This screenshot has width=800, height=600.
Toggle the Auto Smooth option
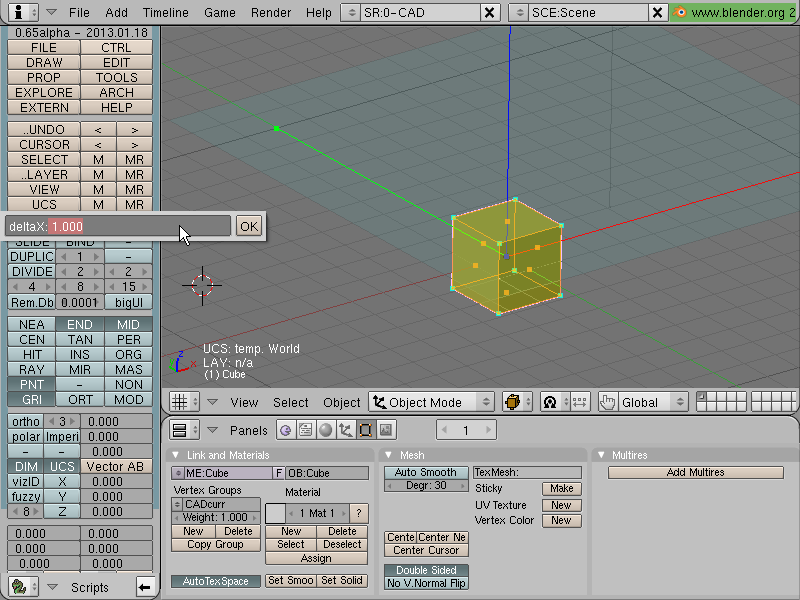coord(426,472)
